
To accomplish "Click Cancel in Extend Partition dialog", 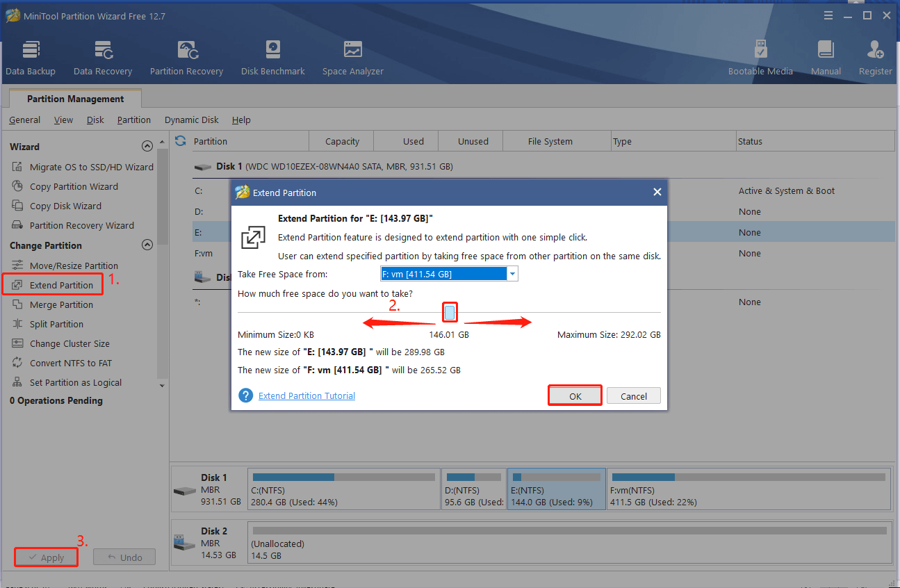I will tap(634, 396).
